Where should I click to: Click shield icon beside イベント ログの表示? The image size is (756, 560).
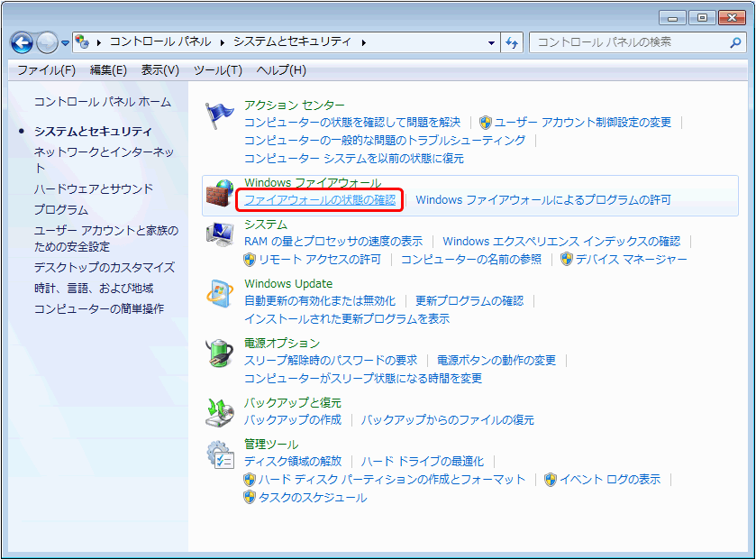coord(551,480)
